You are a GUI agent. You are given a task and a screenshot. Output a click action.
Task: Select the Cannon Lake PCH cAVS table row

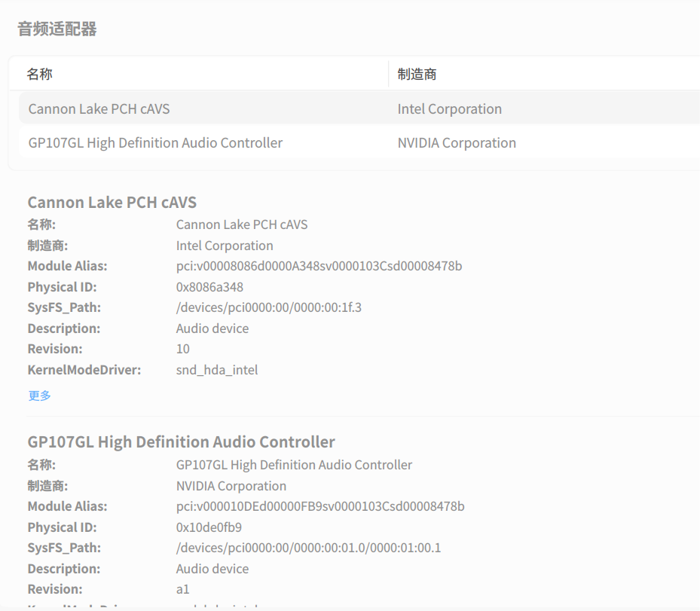tap(359, 109)
